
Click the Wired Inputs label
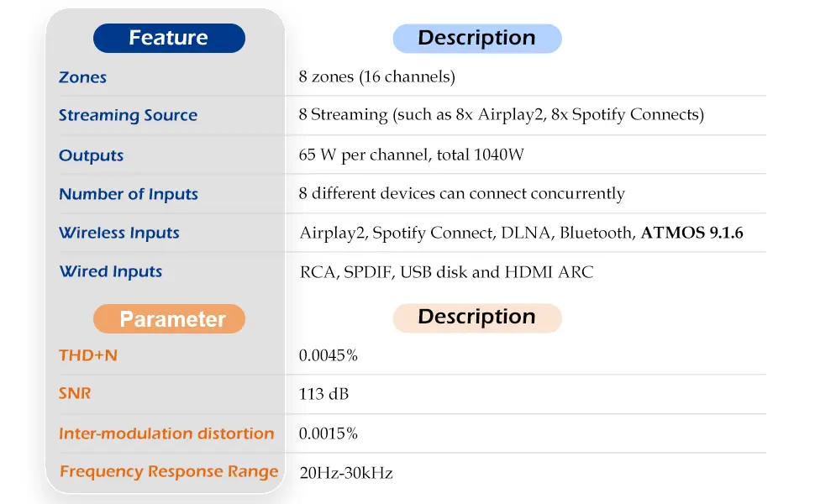pyautogui.click(x=110, y=271)
